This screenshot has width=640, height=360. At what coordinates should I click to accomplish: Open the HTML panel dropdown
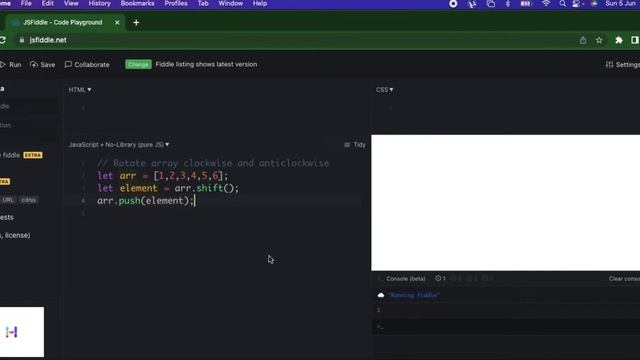[x=80, y=90]
